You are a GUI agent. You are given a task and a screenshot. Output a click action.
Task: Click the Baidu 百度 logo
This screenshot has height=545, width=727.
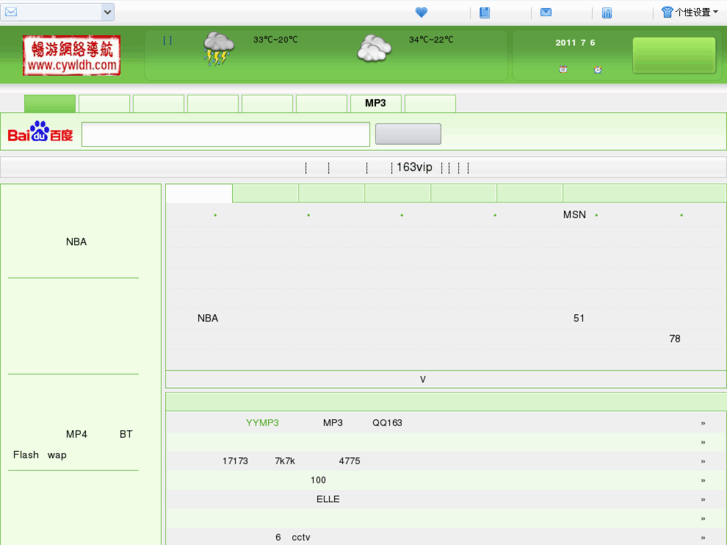coord(40,132)
